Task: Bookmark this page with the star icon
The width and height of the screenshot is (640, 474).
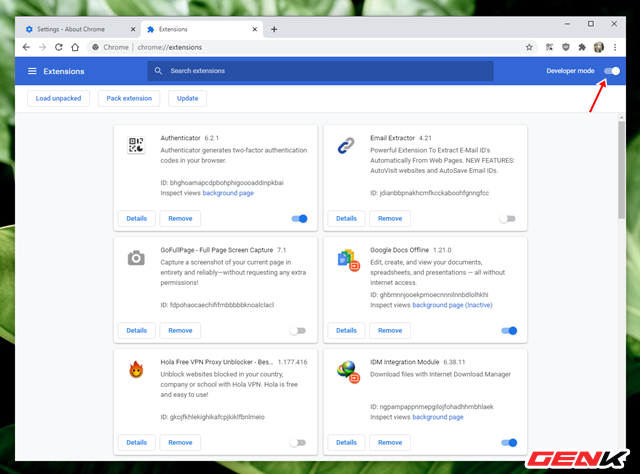Action: tap(529, 47)
